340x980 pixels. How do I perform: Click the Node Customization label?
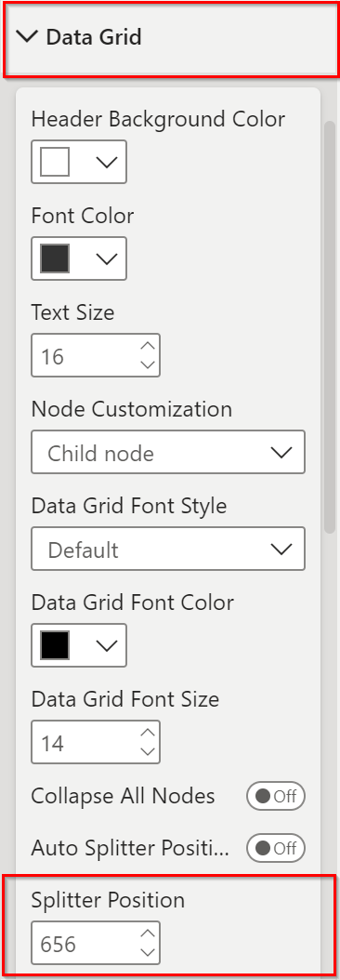[132, 409]
